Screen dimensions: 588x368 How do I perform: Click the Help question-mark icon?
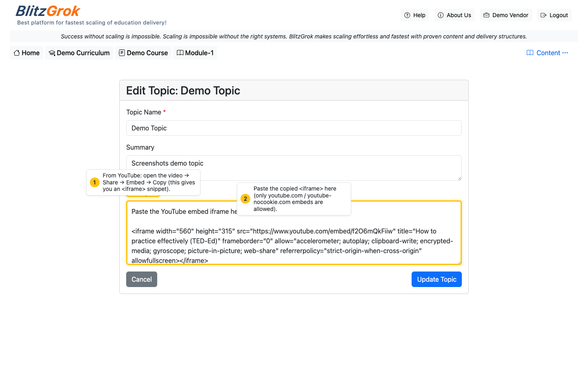[407, 15]
